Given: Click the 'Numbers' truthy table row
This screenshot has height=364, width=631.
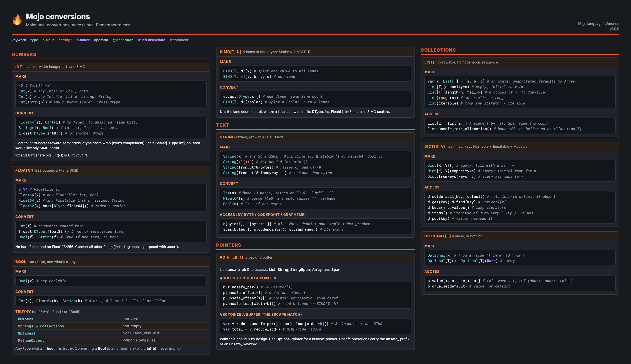Looking at the screenshot, I should pyautogui.click(x=111, y=319).
